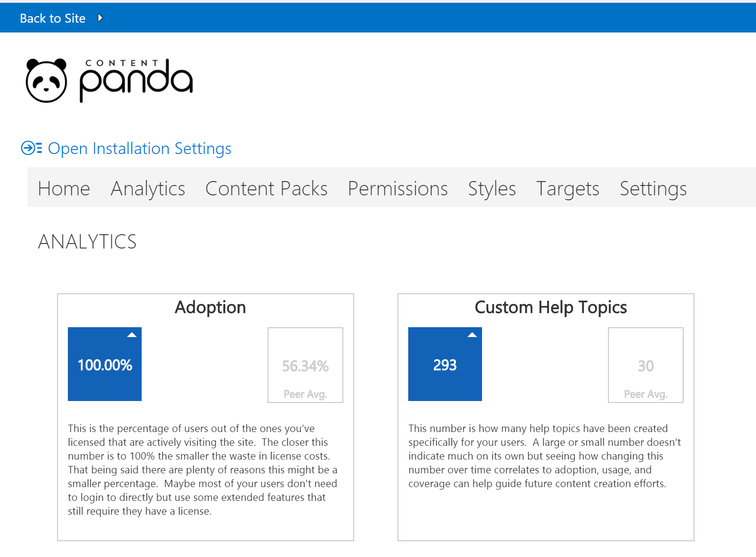Screen dimensions: 756x557
Task: Open the Targets tab
Action: pyautogui.click(x=568, y=188)
